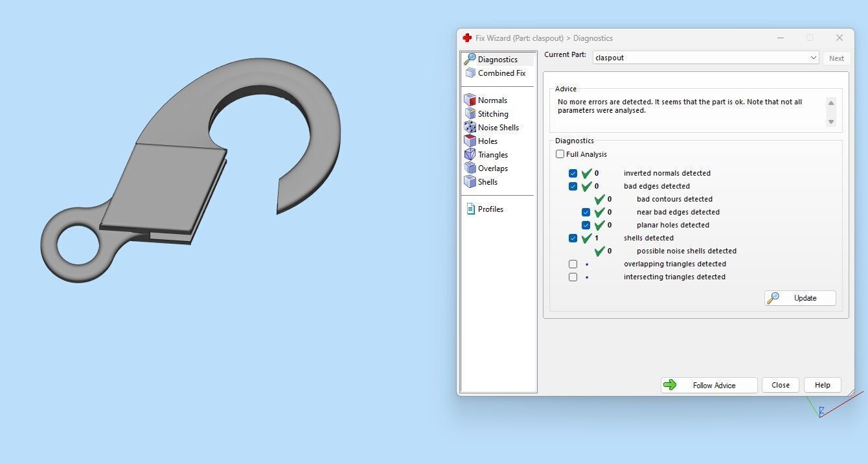Viewport: 868px width, 464px height.
Task: Open the Holes fix icon
Action: (x=470, y=141)
